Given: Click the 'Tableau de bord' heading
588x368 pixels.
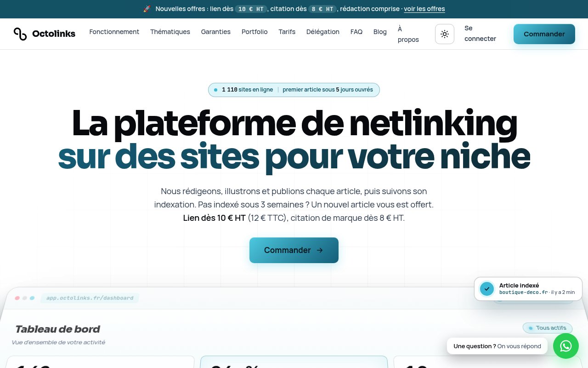Looking at the screenshot, I should click(57, 329).
